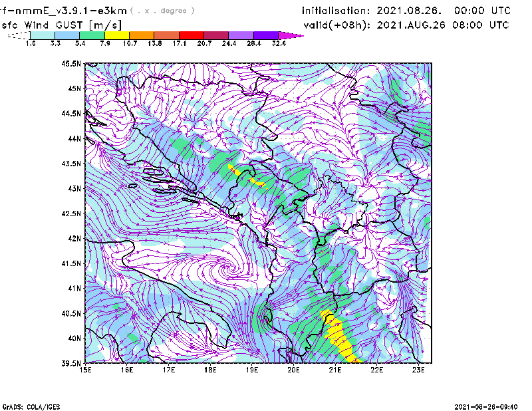Click the 'sfc Wind GUST [m/s]' title

click(61, 25)
